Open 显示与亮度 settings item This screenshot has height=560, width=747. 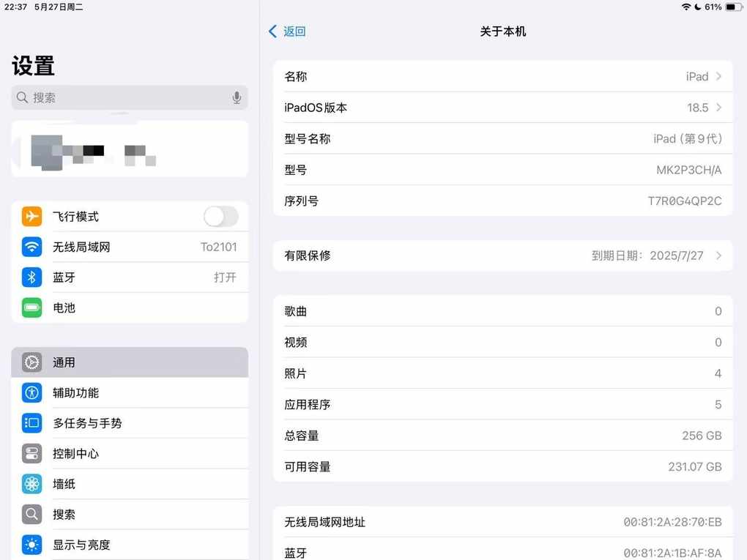coord(130,545)
